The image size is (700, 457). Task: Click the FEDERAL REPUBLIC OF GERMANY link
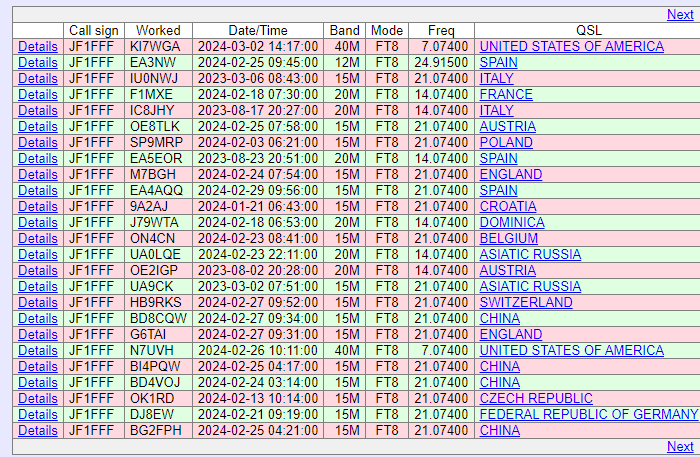click(588, 415)
